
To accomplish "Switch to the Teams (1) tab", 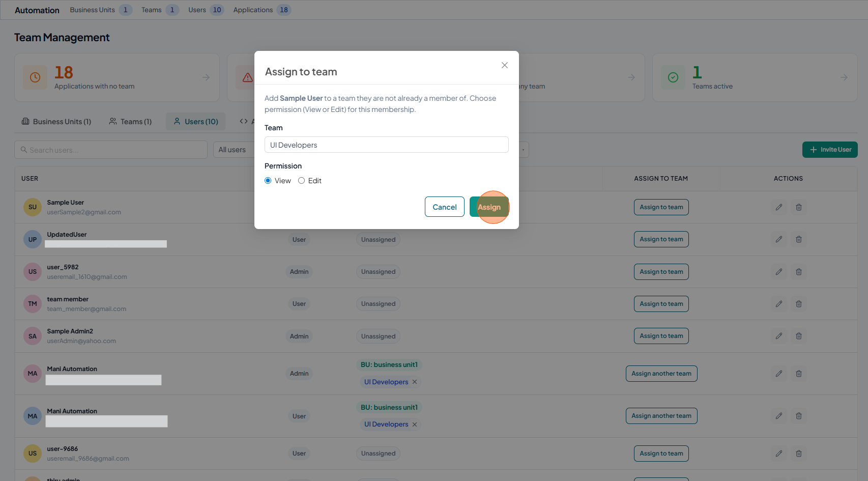I will (x=130, y=122).
